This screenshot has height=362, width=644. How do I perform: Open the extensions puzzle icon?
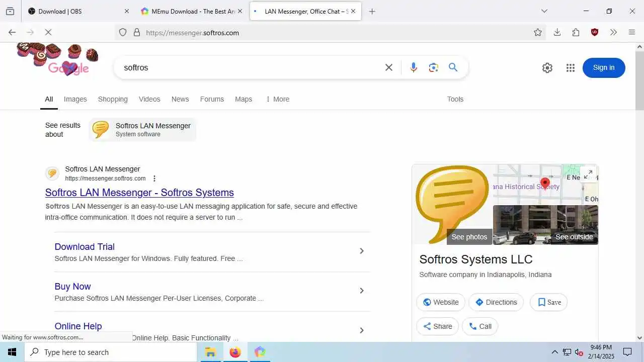click(576, 32)
